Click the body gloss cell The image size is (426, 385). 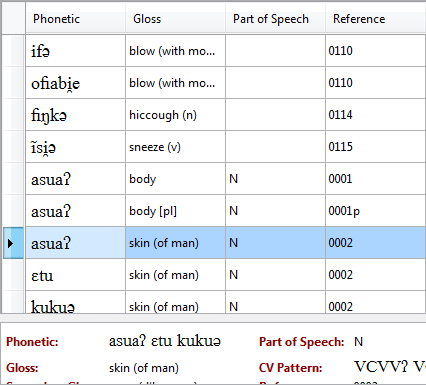[176, 179]
